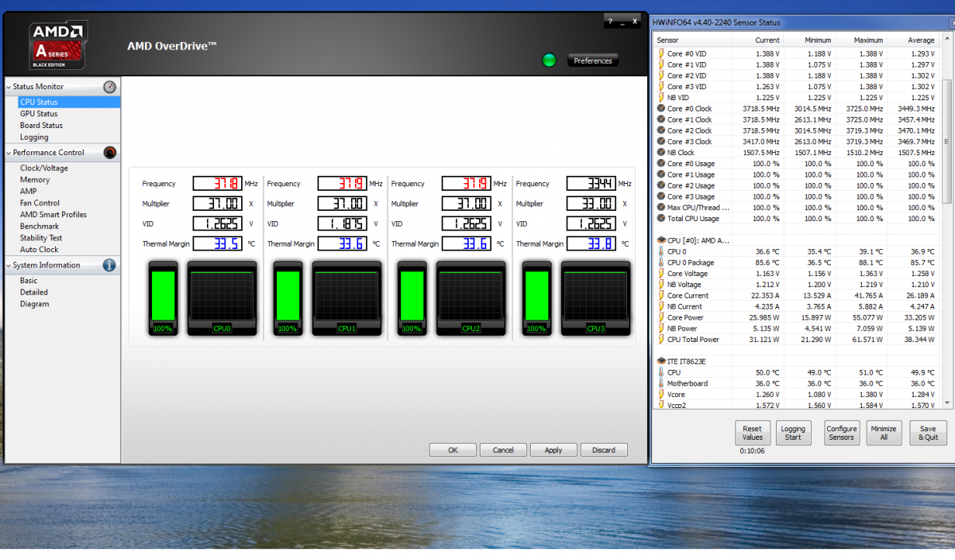Click CPU0 100% green load bar
Image resolution: width=955 pixels, height=560 pixels.
click(162, 297)
